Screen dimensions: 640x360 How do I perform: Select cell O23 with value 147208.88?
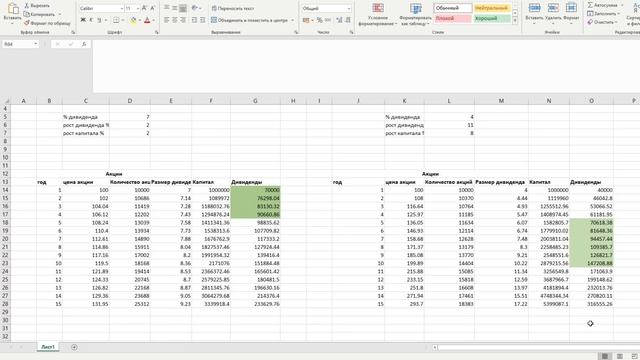(x=591, y=263)
